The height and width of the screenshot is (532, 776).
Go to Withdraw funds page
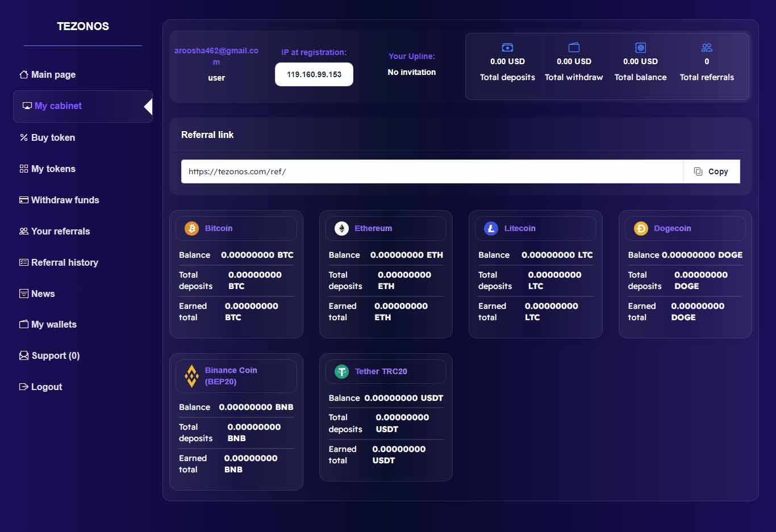(x=59, y=200)
